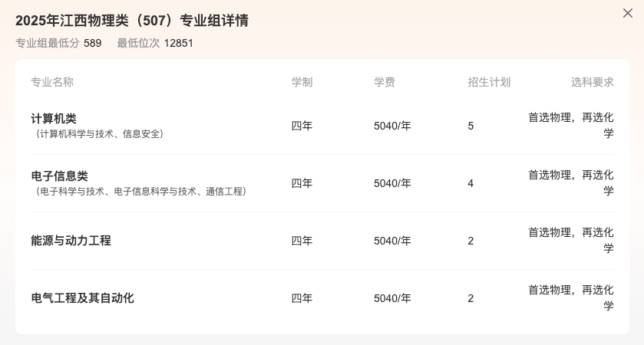Close the 专业组详情 dialog
This screenshot has width=644, height=345.
[x=628, y=14]
